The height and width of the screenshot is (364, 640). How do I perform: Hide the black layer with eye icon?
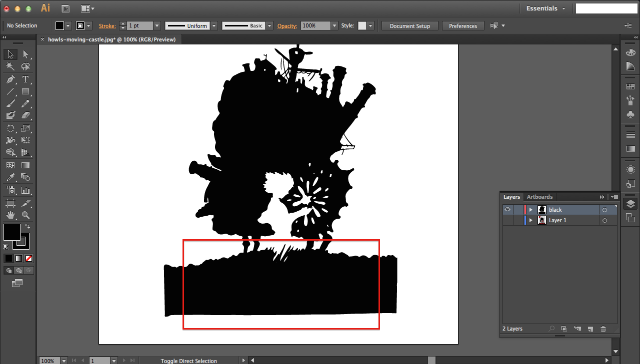pos(507,210)
